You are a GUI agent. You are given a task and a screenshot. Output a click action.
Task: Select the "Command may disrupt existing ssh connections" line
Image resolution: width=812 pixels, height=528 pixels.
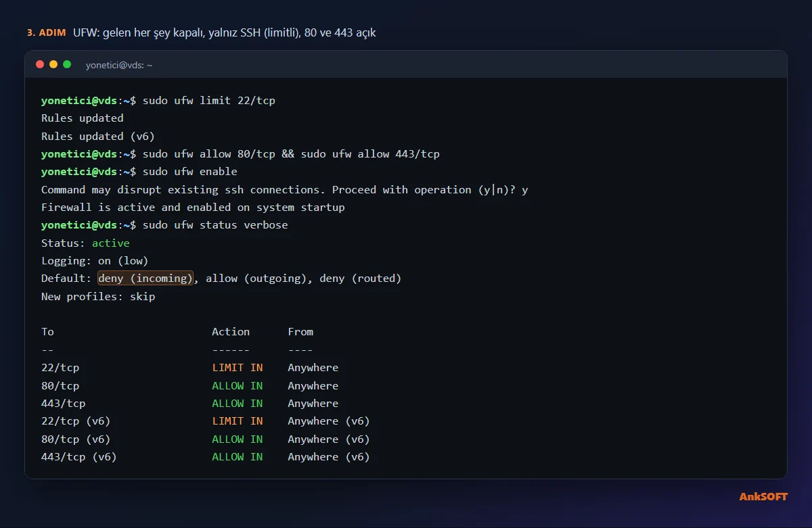click(285, 189)
